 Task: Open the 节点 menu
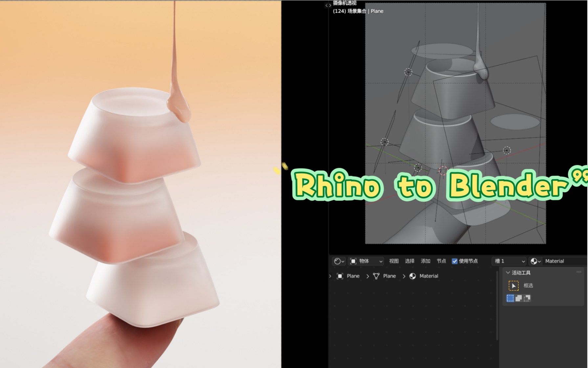click(x=441, y=261)
